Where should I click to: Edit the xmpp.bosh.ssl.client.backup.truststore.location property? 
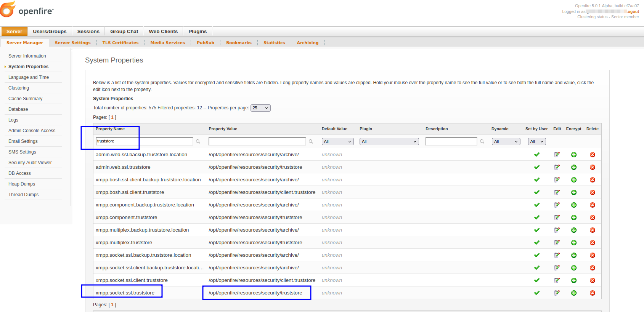coord(557,180)
